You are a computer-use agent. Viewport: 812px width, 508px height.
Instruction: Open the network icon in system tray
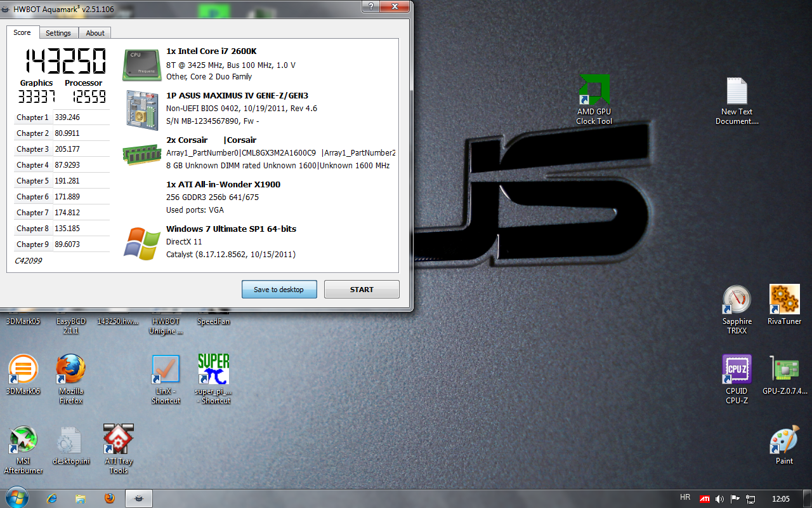[x=750, y=498]
